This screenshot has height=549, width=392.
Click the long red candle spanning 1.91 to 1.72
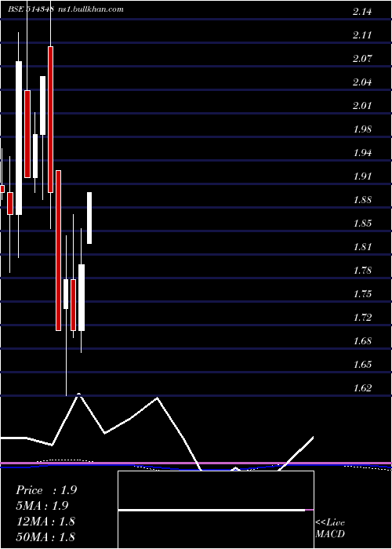pos(59,250)
